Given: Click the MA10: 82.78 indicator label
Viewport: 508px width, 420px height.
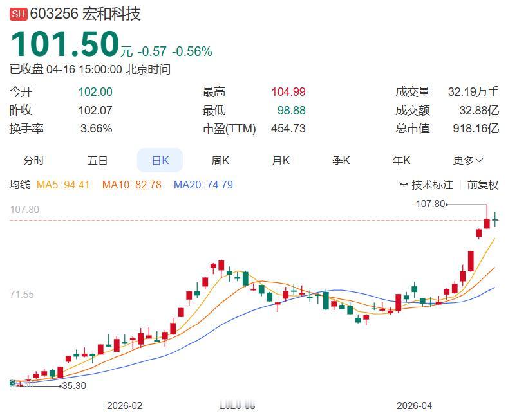Looking at the screenshot, I should pyautogui.click(x=131, y=185).
